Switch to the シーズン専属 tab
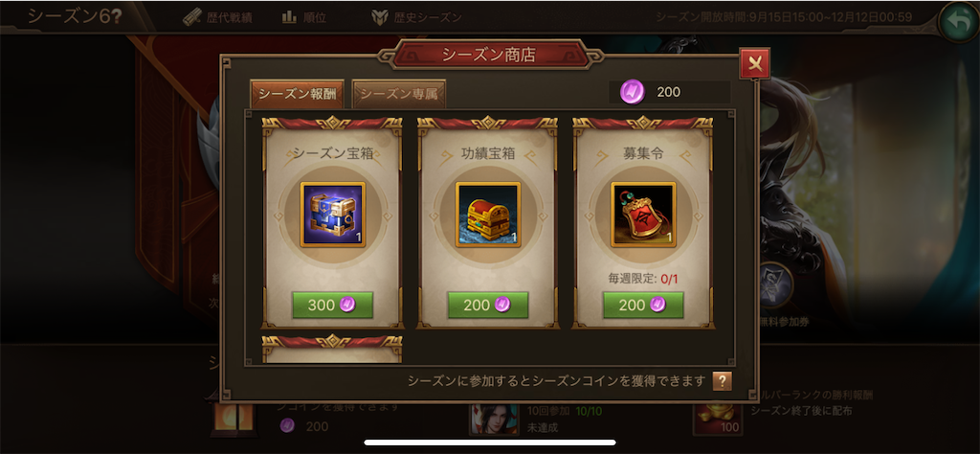The height and width of the screenshot is (454, 980). [399, 95]
